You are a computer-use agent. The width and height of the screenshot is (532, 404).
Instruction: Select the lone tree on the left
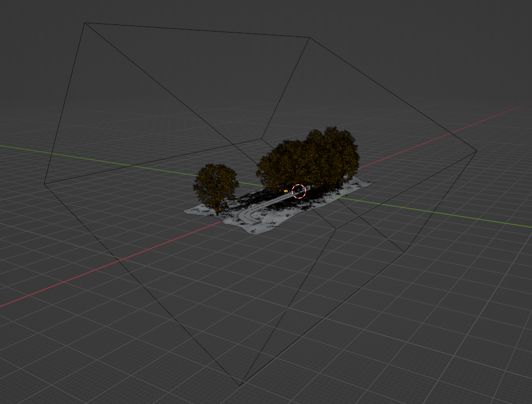[x=216, y=189]
